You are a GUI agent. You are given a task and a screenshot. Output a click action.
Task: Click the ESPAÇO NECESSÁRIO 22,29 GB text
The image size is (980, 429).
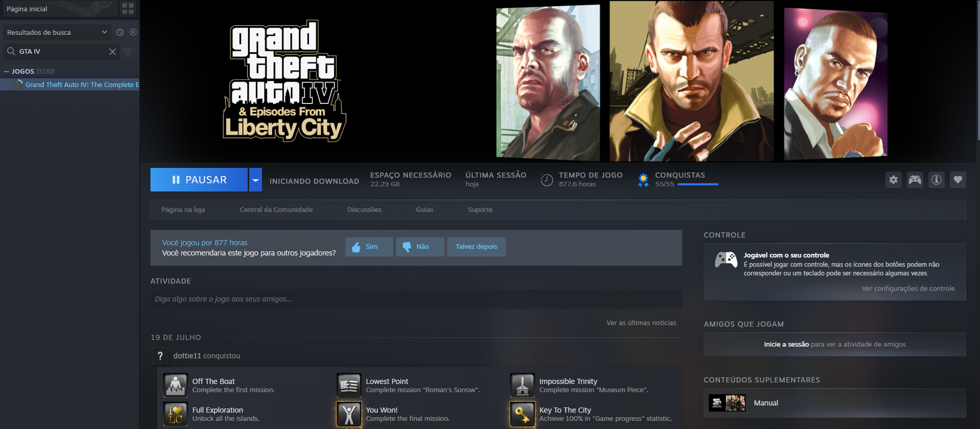[410, 179]
